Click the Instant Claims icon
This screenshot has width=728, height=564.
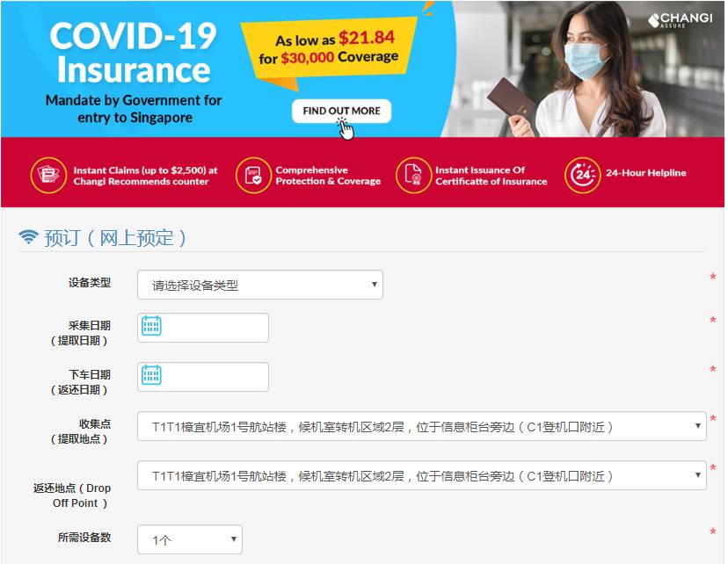coord(48,176)
